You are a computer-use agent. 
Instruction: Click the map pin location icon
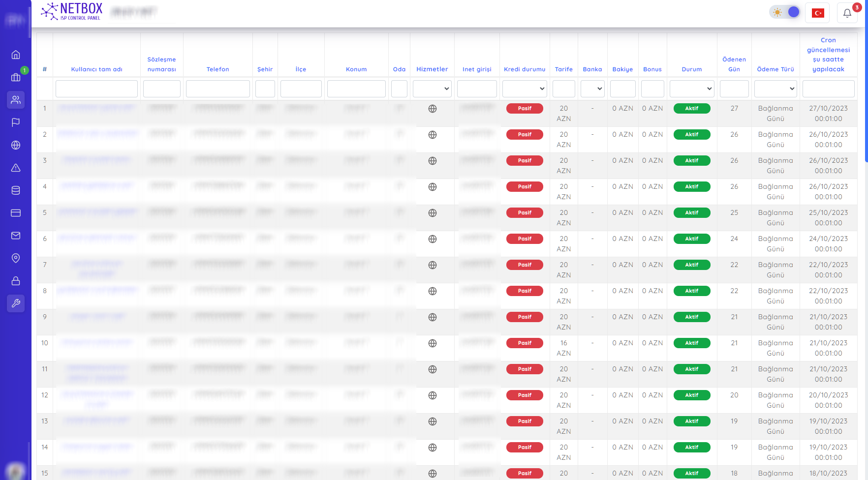[16, 258]
